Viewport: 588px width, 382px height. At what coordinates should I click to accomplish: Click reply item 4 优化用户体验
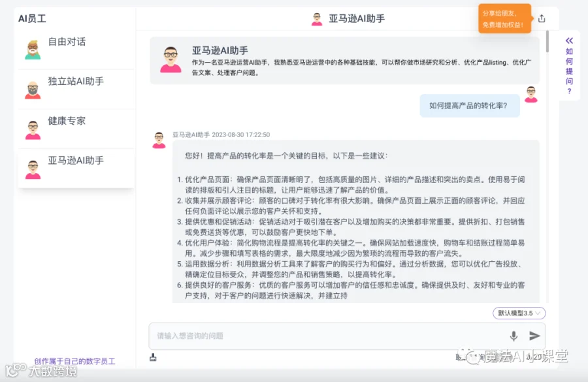[351, 247]
